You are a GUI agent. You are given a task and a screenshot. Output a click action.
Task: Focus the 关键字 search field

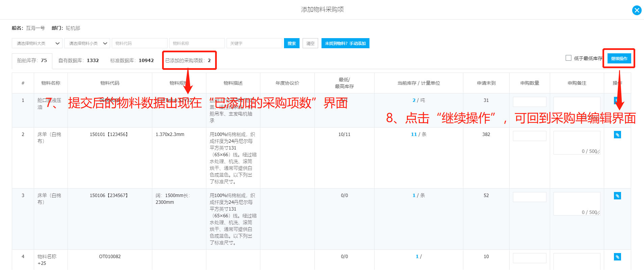[x=254, y=43]
